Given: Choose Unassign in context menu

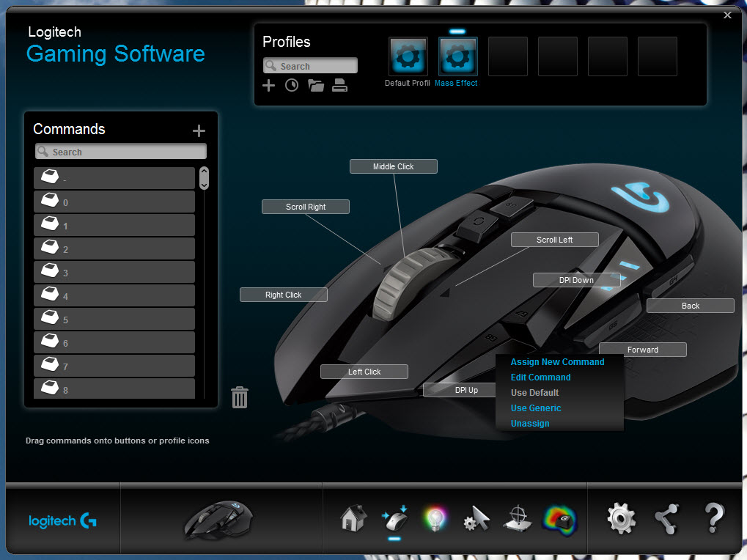Looking at the screenshot, I should coord(530,424).
